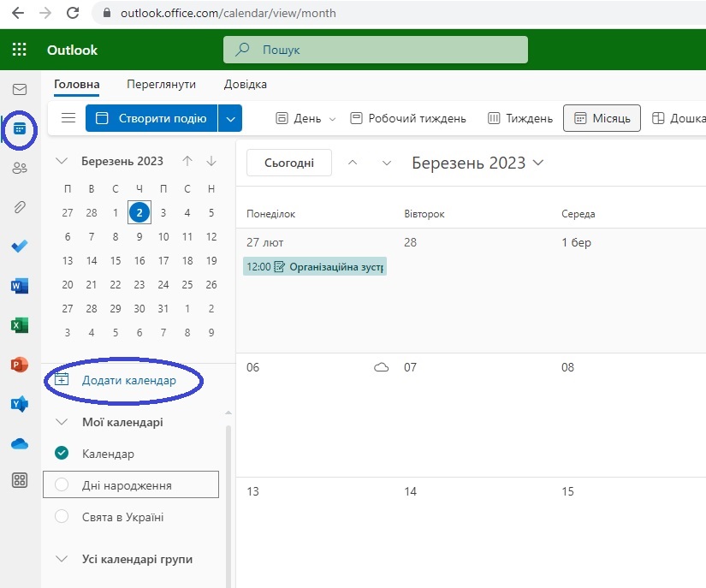
Task: Launch PowerPoint from the sidebar
Action: [20, 365]
